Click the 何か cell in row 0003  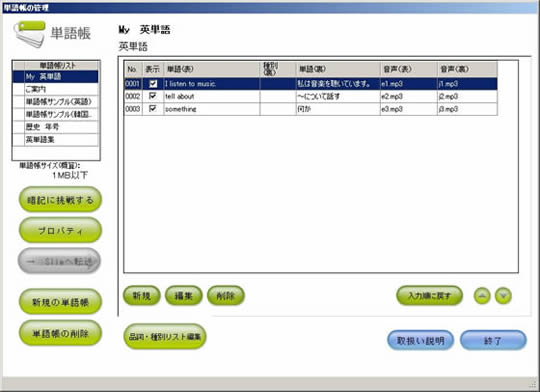pyautogui.click(x=338, y=109)
